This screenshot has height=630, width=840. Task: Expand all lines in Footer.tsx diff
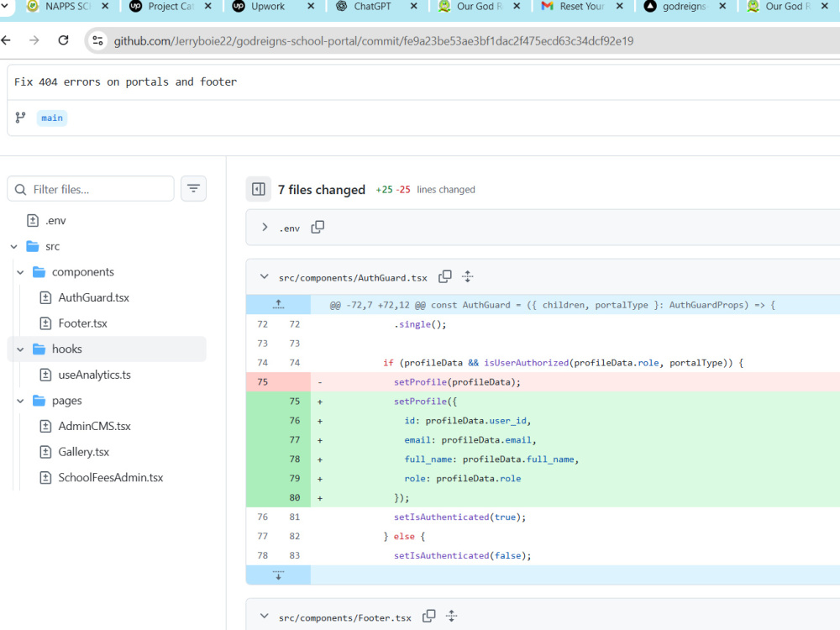(x=452, y=616)
